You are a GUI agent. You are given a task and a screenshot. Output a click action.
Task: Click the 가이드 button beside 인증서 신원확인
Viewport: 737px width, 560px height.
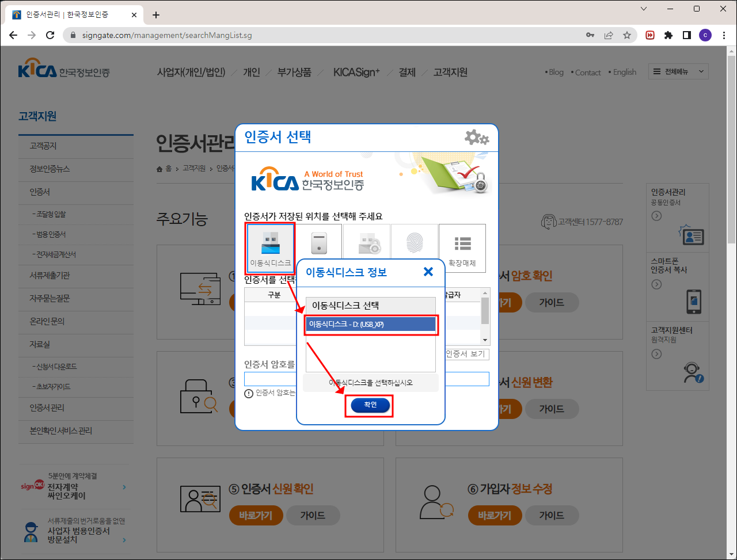coord(313,515)
